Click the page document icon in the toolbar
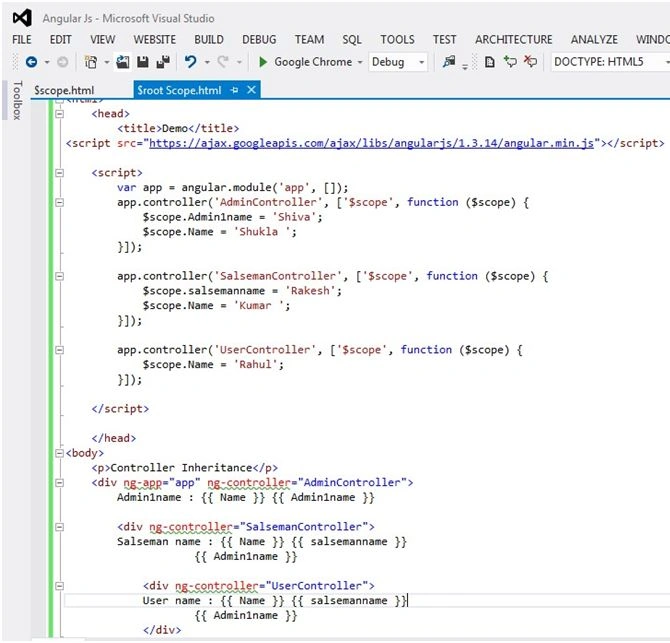The height and width of the screenshot is (643, 670). click(x=490, y=62)
